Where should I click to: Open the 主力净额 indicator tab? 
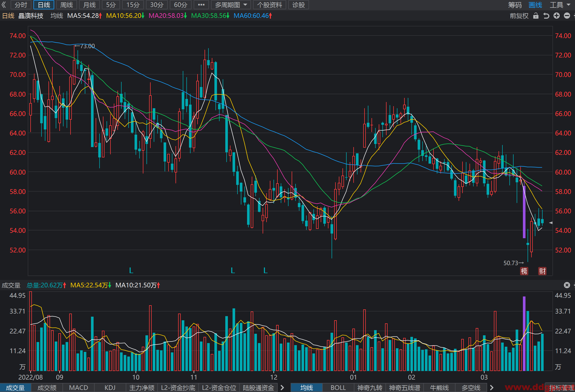[x=142, y=388]
